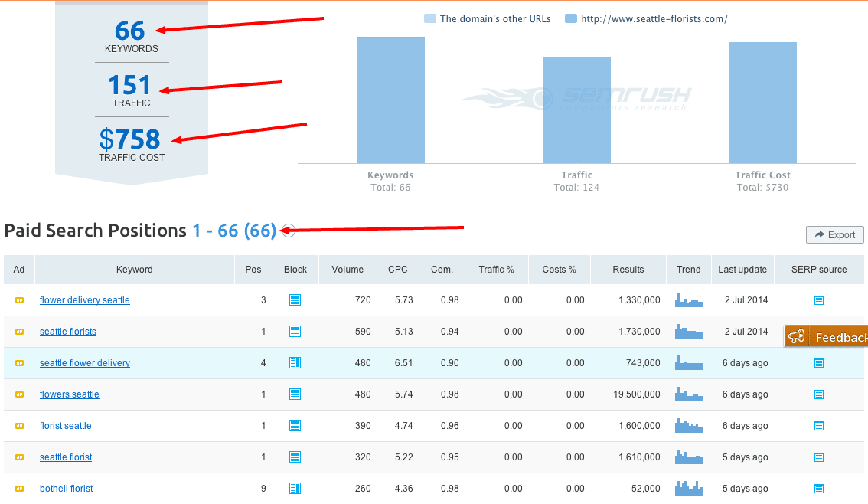Click the block icon in seattle florists row
This screenshot has height=504, width=868.
295,332
